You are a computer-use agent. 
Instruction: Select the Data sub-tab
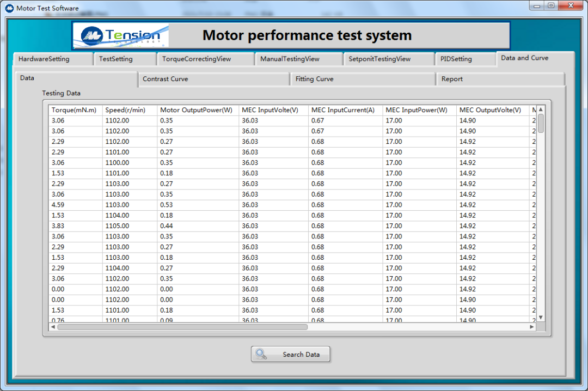pyautogui.click(x=77, y=78)
